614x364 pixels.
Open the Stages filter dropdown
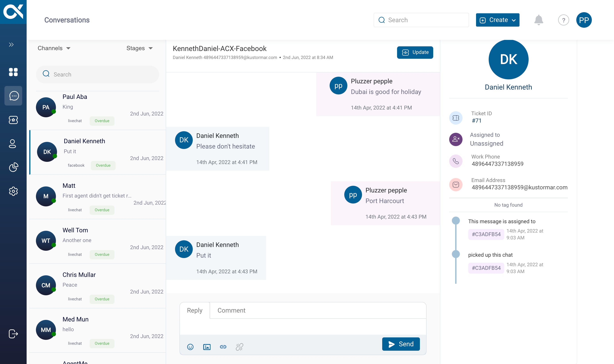tap(139, 48)
